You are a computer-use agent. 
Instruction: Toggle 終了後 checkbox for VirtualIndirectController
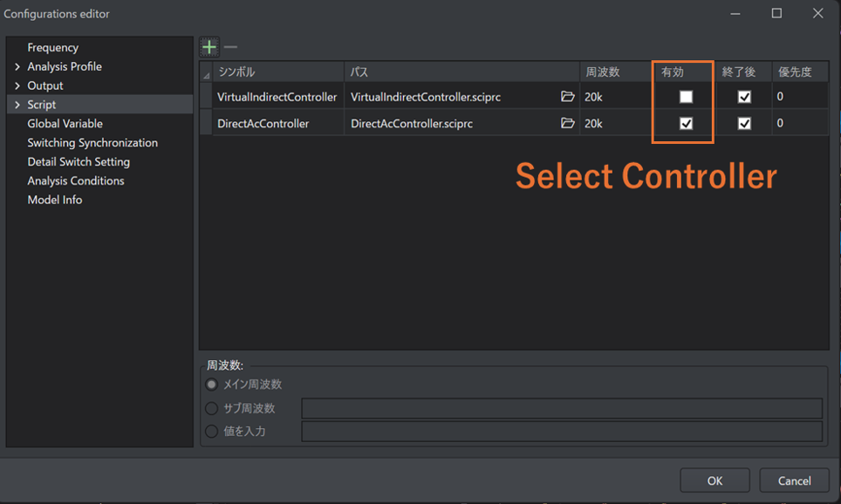tap(744, 97)
